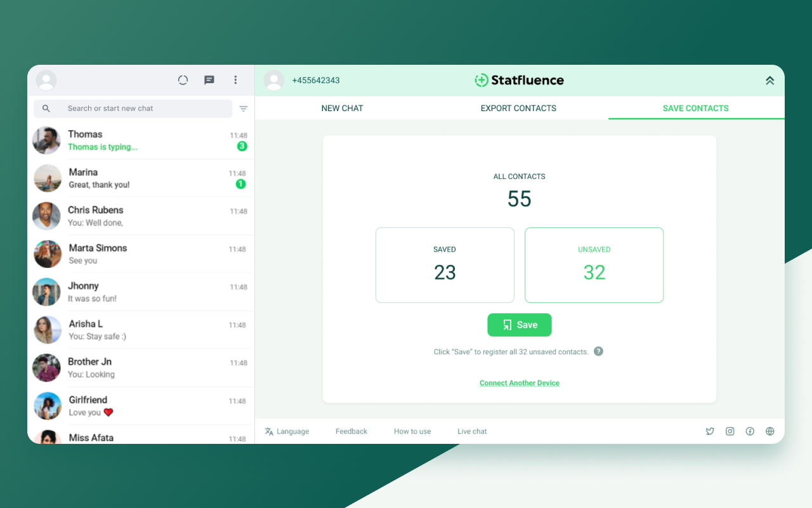Click the Language translate icon

click(x=268, y=431)
